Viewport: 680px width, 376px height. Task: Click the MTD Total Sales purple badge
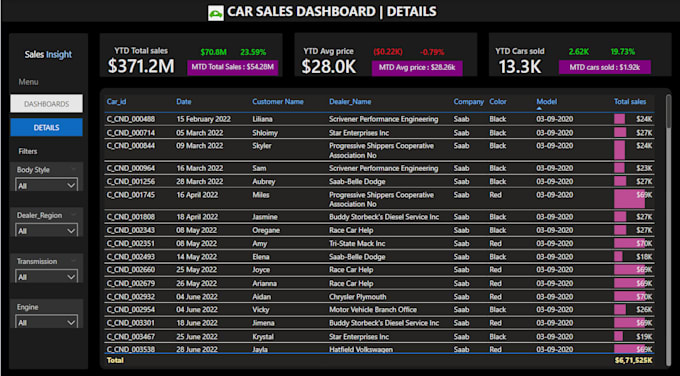pyautogui.click(x=232, y=67)
